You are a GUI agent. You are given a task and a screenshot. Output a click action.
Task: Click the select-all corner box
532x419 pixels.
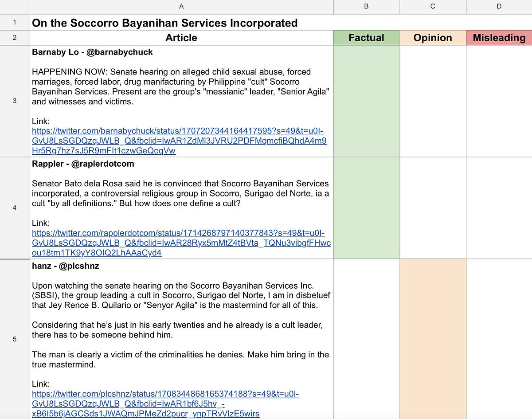[15, 7]
